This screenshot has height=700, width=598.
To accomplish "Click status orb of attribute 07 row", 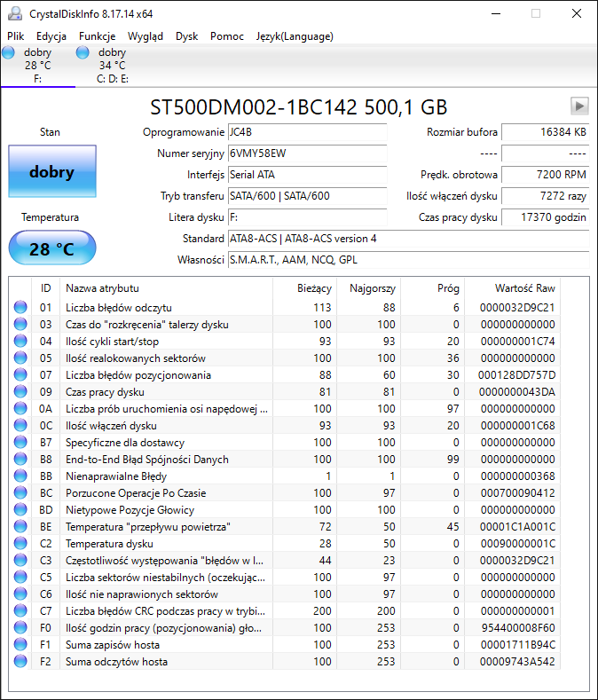I will tap(20, 374).
